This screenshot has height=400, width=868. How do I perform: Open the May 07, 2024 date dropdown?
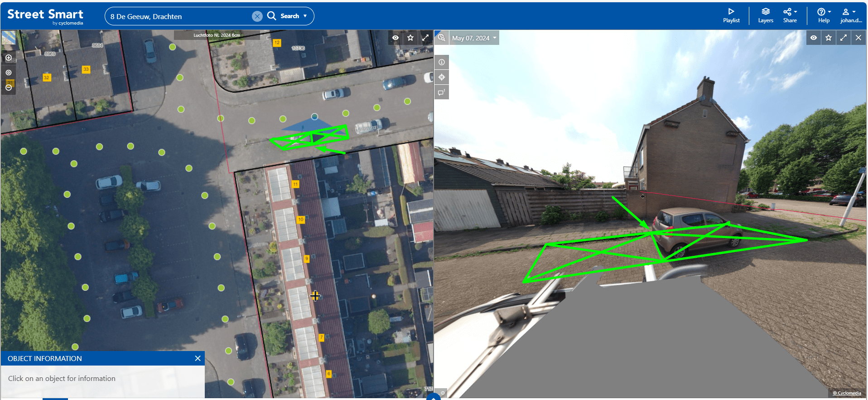(x=474, y=38)
